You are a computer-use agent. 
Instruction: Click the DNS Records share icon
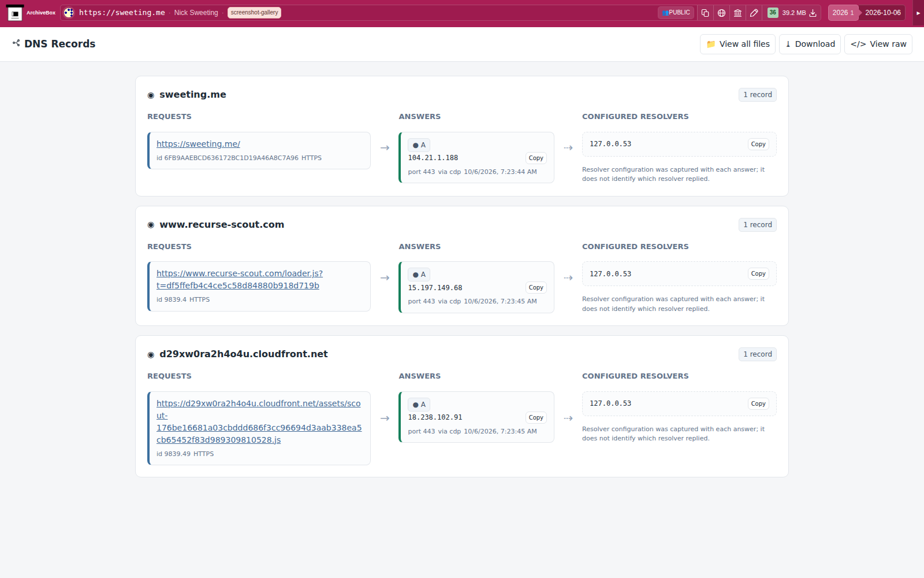[x=16, y=43]
